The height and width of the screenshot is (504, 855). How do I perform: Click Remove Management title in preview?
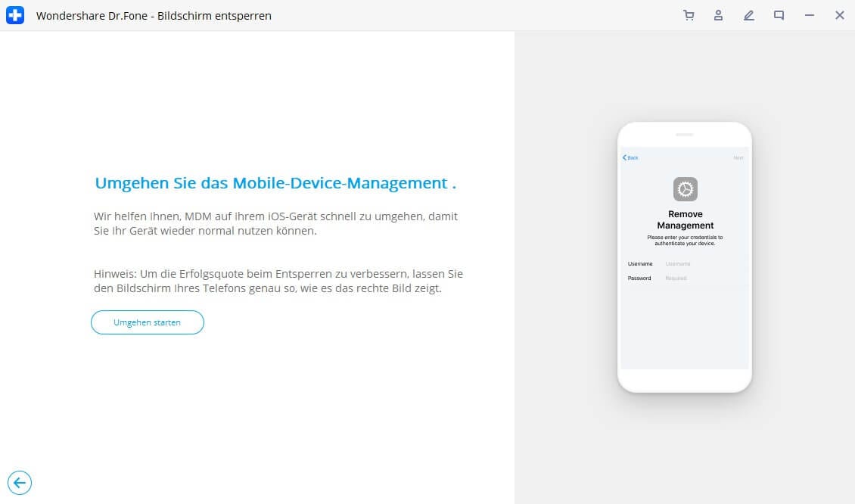686,219
